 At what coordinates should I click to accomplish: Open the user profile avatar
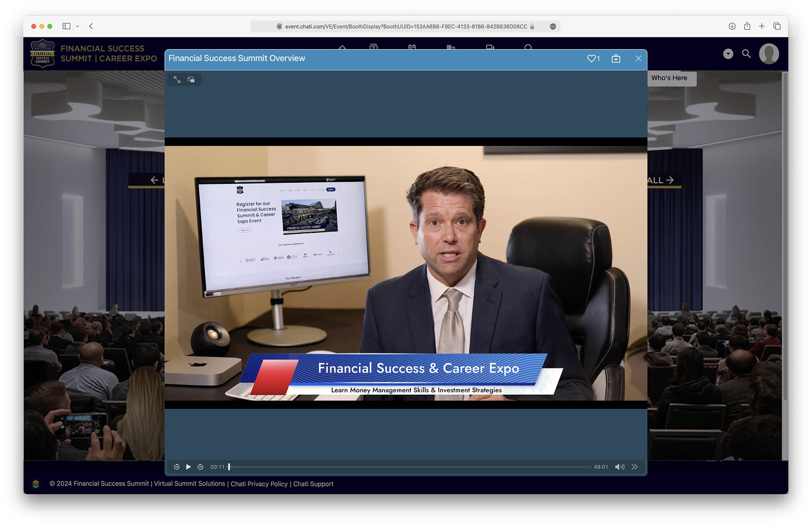point(769,54)
